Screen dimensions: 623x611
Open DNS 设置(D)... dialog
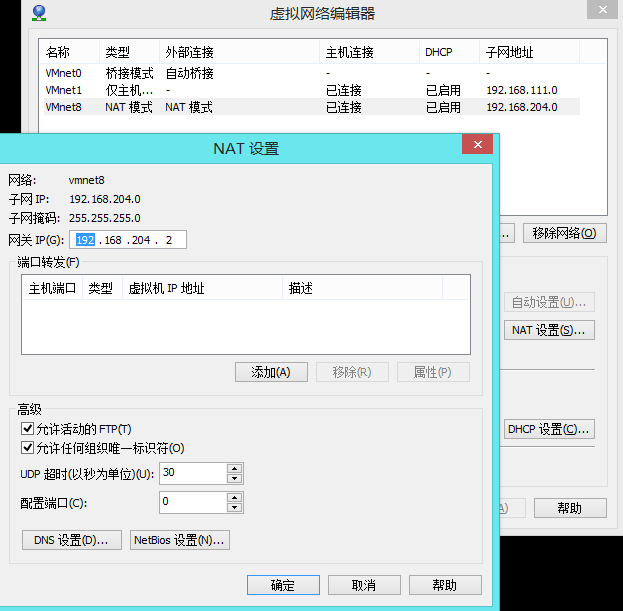click(72, 540)
